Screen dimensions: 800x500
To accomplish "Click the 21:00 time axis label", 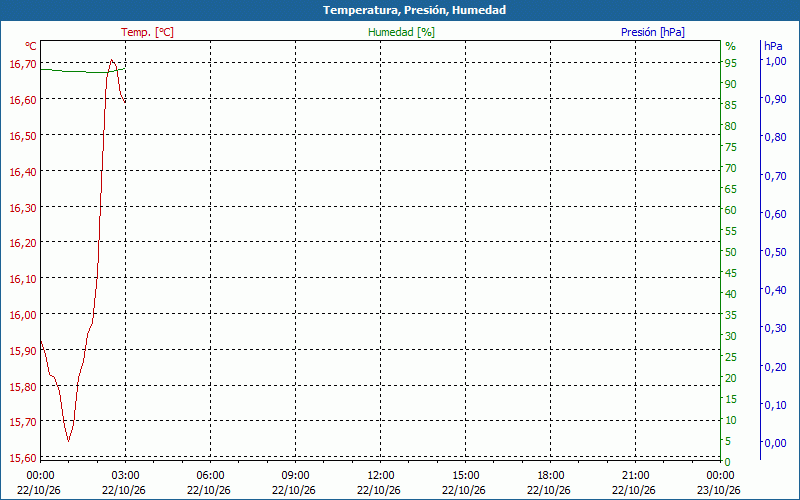I will [635, 476].
